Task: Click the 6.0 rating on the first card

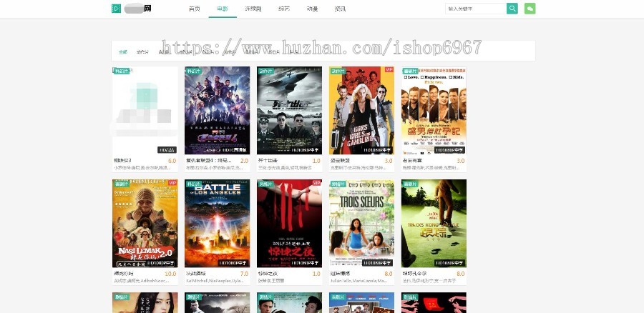Action: 172,161
